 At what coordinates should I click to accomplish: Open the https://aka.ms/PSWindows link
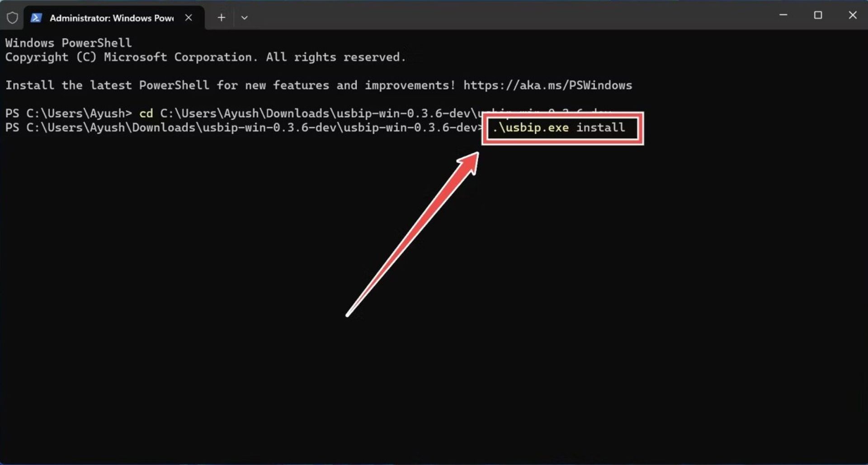(547, 85)
